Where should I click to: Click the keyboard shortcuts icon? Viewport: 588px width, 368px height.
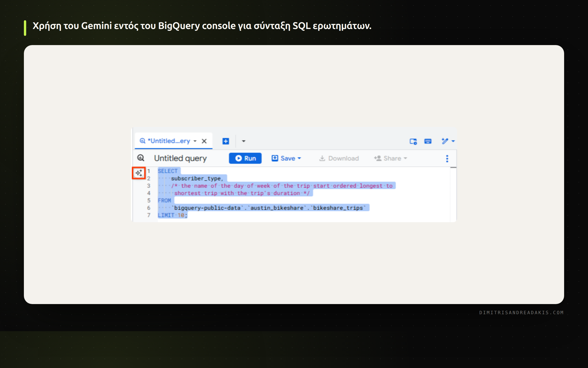[428, 141]
